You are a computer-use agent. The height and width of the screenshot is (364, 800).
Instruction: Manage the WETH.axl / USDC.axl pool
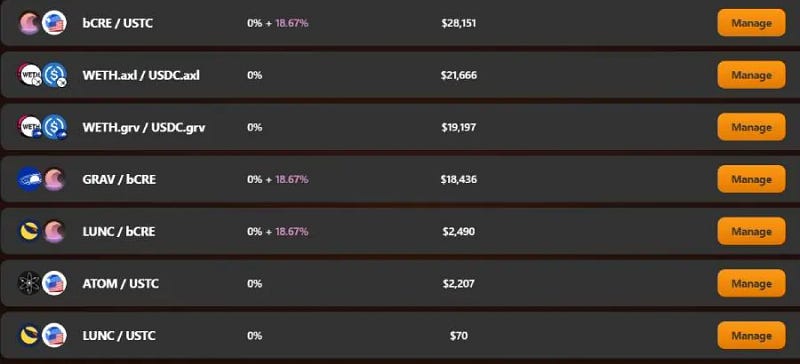point(752,75)
